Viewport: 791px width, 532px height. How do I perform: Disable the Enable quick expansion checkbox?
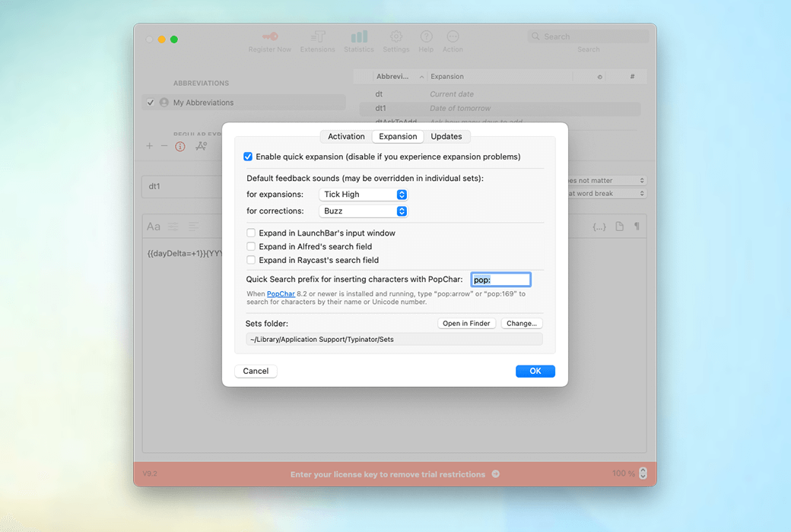[x=248, y=157]
